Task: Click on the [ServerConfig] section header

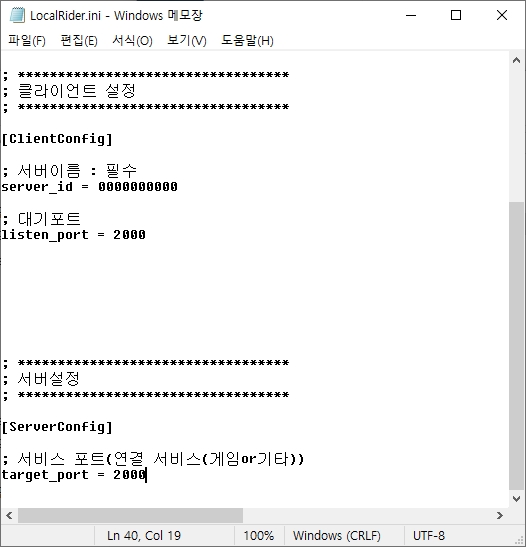Action: click(x=57, y=427)
